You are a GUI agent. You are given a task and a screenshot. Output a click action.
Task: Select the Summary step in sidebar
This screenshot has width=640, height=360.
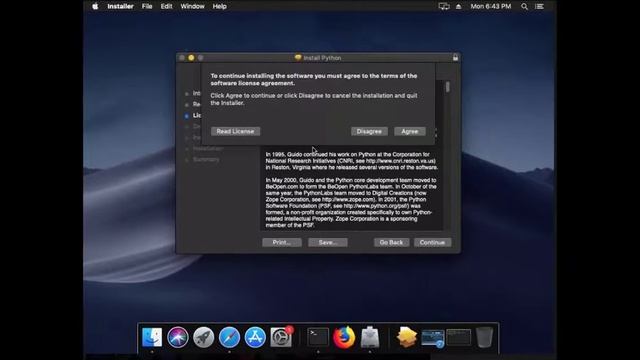(x=206, y=159)
